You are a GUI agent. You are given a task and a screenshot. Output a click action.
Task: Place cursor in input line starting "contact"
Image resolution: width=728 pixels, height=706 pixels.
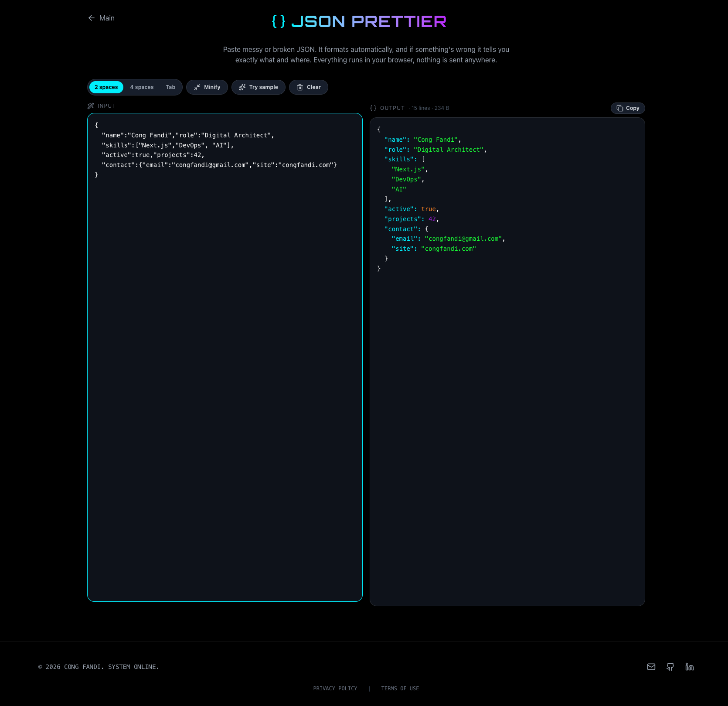click(219, 165)
